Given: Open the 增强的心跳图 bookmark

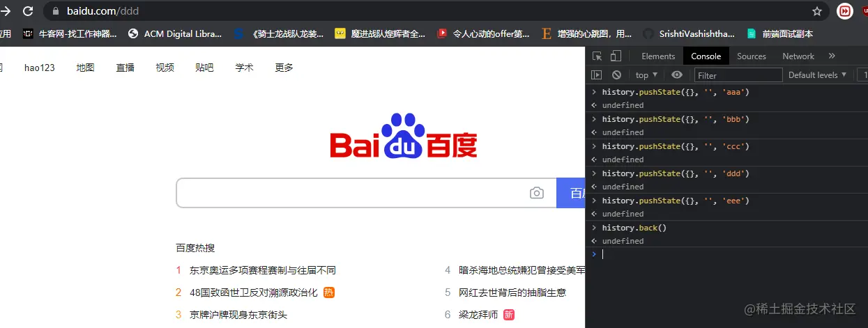Looking at the screenshot, I should (x=586, y=33).
